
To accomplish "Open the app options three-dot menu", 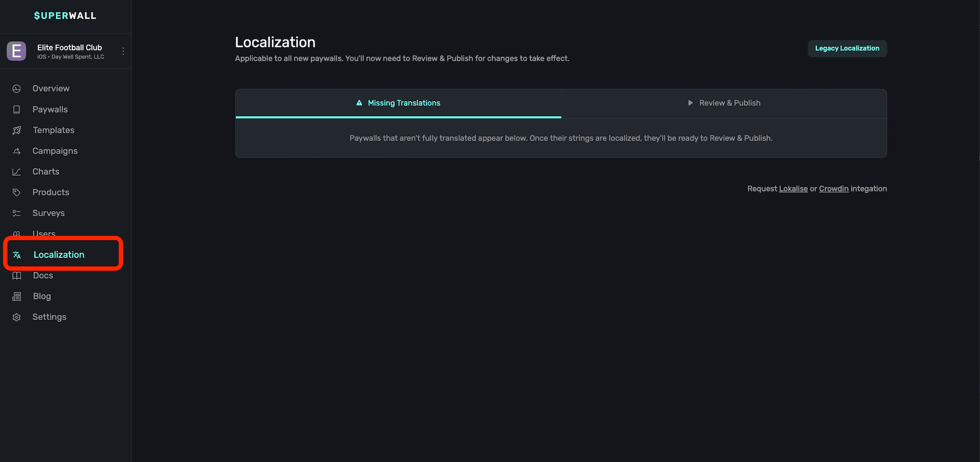I will [123, 51].
